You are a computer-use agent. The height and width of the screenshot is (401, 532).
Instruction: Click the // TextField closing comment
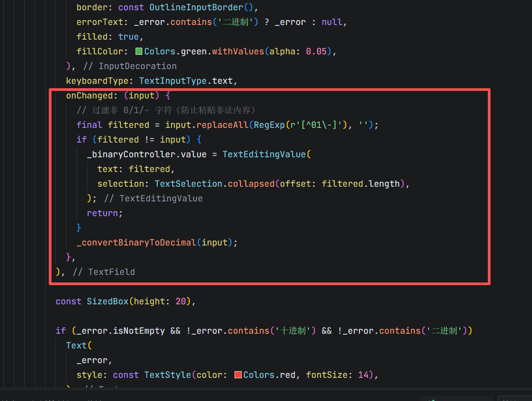[x=104, y=272]
